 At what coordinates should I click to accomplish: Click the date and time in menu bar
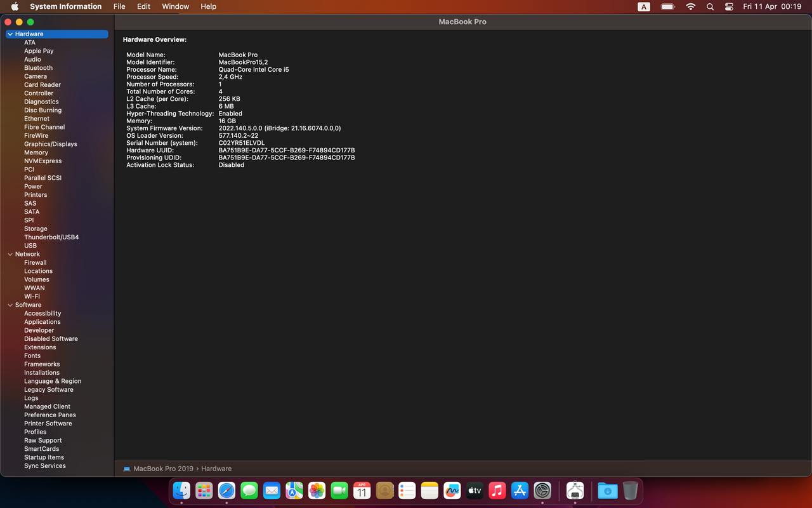772,6
